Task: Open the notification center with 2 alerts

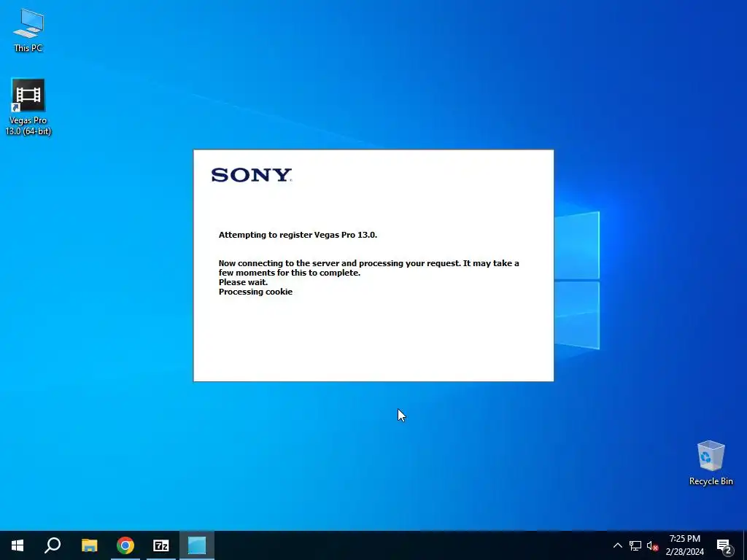Action: coord(724,545)
